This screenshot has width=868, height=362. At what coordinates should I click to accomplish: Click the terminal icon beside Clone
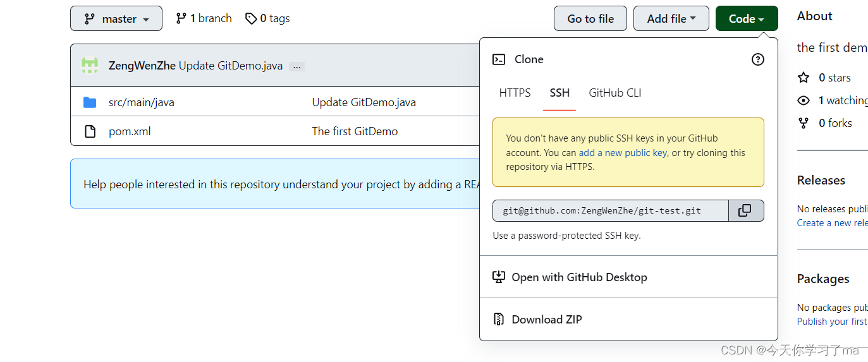499,59
